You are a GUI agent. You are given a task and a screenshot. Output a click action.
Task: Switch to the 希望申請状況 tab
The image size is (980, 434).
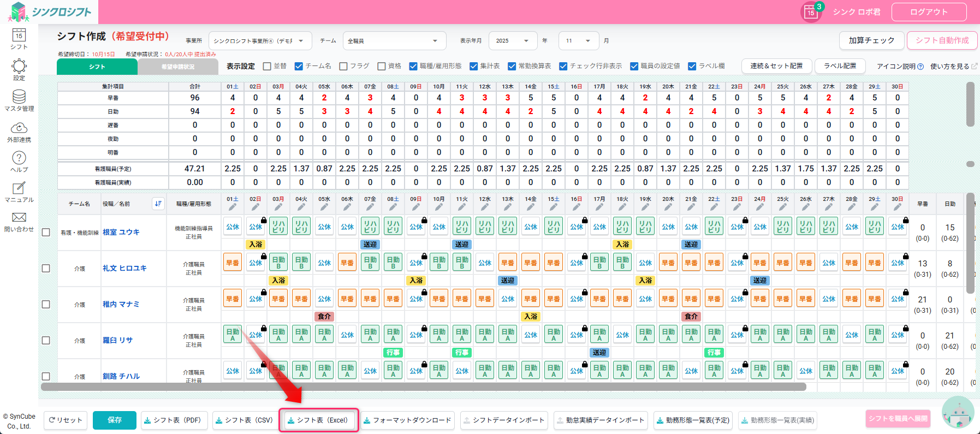(x=178, y=67)
